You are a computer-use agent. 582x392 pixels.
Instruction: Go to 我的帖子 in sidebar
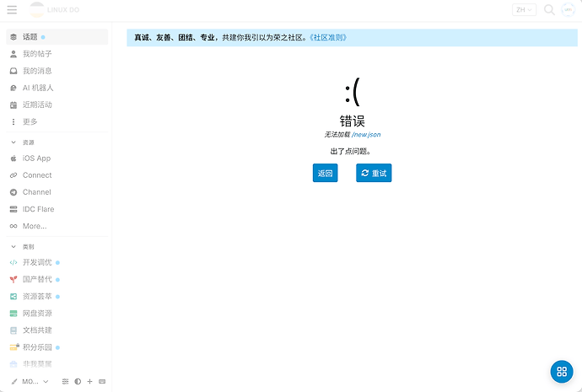coord(57,54)
